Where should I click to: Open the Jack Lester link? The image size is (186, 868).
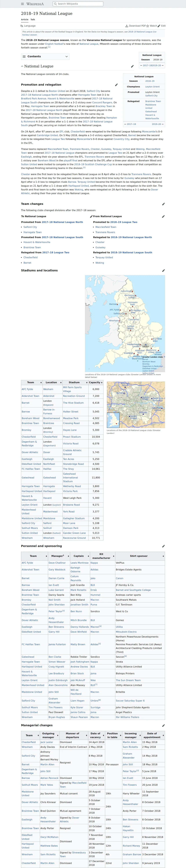[x=47, y=742]
